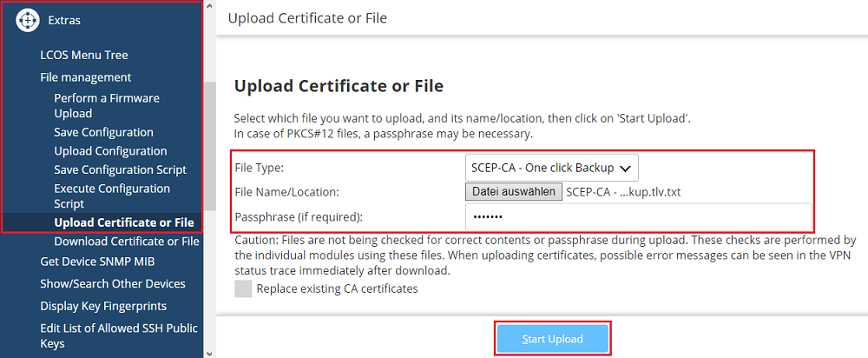Select Upload Certificate or File entry
Image resolution: width=868 pixels, height=358 pixels.
123,222
